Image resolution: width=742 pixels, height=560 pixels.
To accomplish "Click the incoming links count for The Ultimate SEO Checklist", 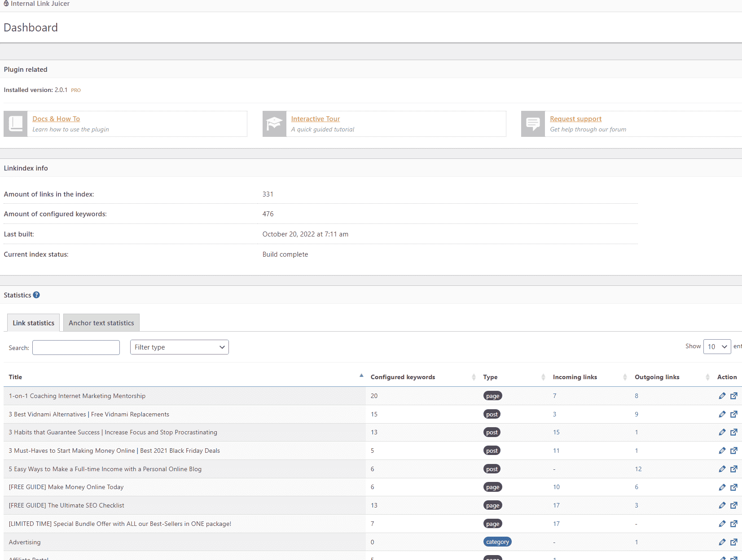I will [556, 505].
